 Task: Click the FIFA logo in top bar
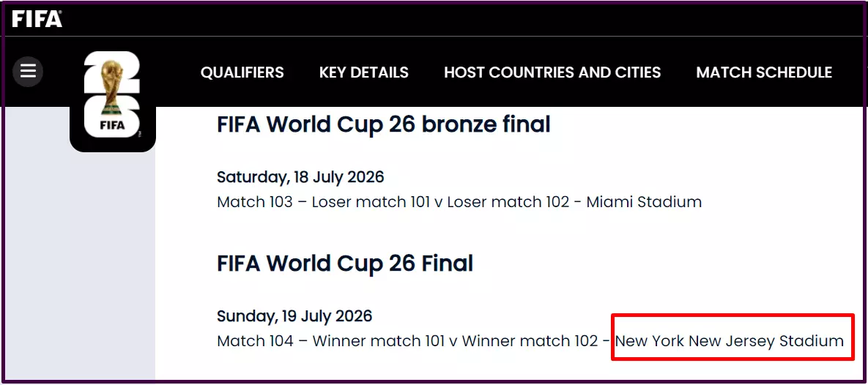click(37, 19)
